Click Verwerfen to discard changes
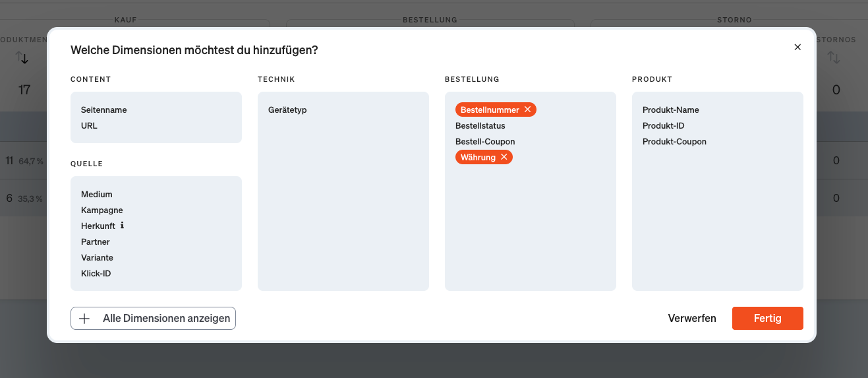The width and height of the screenshot is (868, 378). 691,318
